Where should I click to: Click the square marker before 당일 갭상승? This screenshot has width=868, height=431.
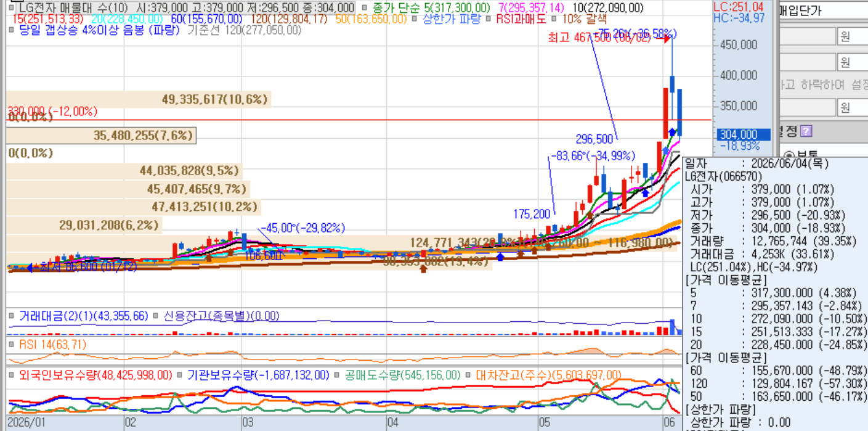click(12, 29)
